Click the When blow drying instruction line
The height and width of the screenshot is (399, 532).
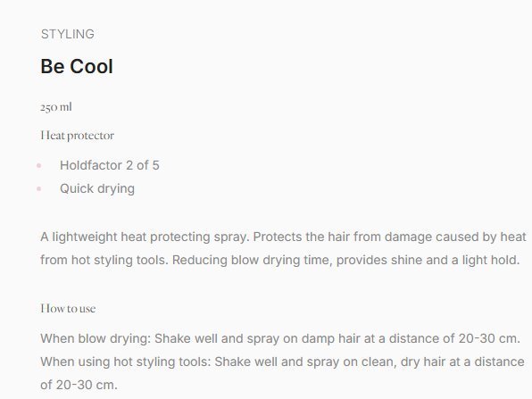[x=280, y=338]
